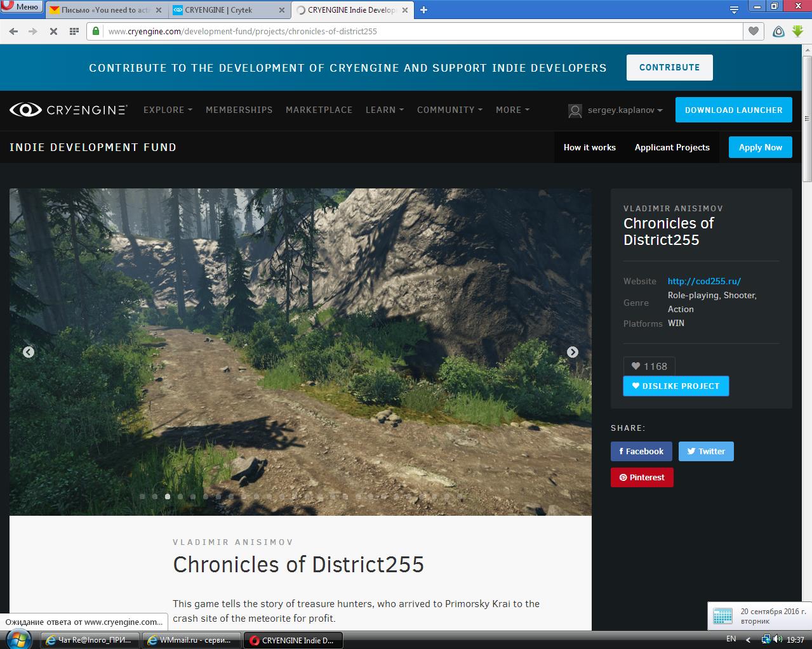The image size is (812, 649).
Task: Open the Speed Dial grid icon
Action: click(74, 31)
